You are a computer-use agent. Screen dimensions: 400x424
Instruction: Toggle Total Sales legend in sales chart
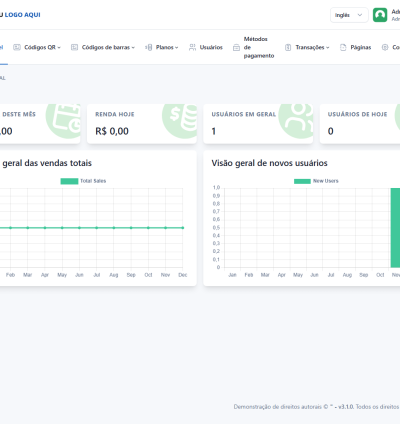83,181
